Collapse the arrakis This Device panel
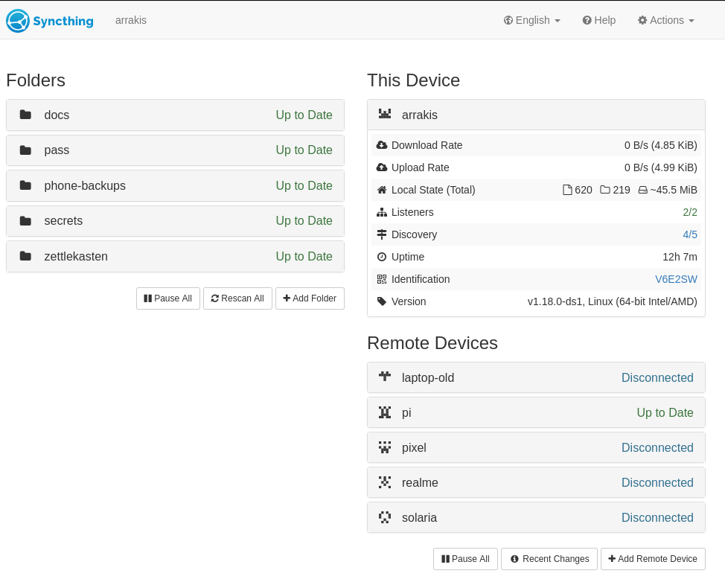Image resolution: width=725 pixels, height=588 pixels. (x=536, y=115)
